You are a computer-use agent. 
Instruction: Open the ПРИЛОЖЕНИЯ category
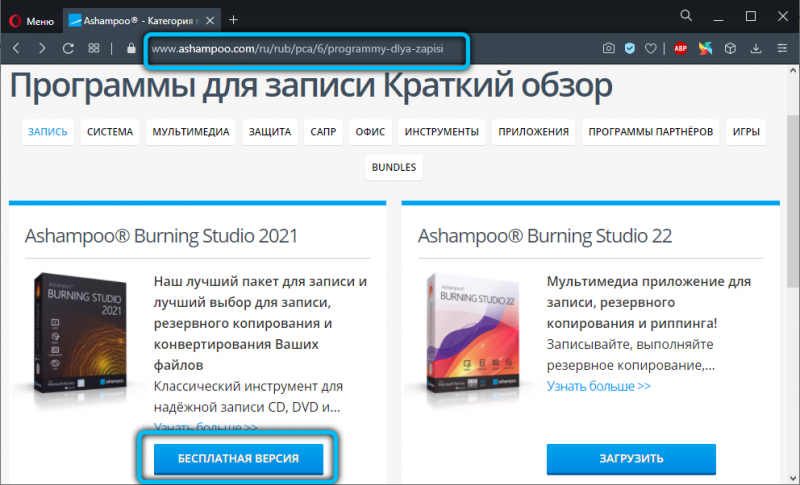tap(534, 132)
